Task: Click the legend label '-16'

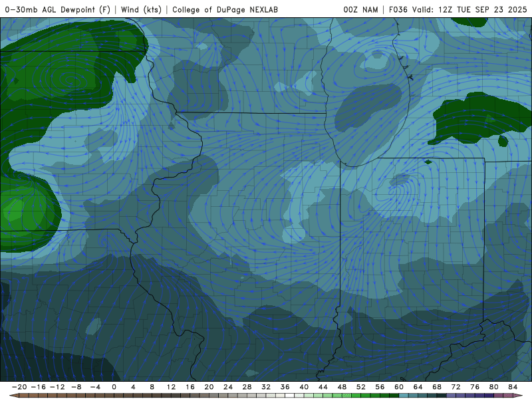Action: click(38, 387)
